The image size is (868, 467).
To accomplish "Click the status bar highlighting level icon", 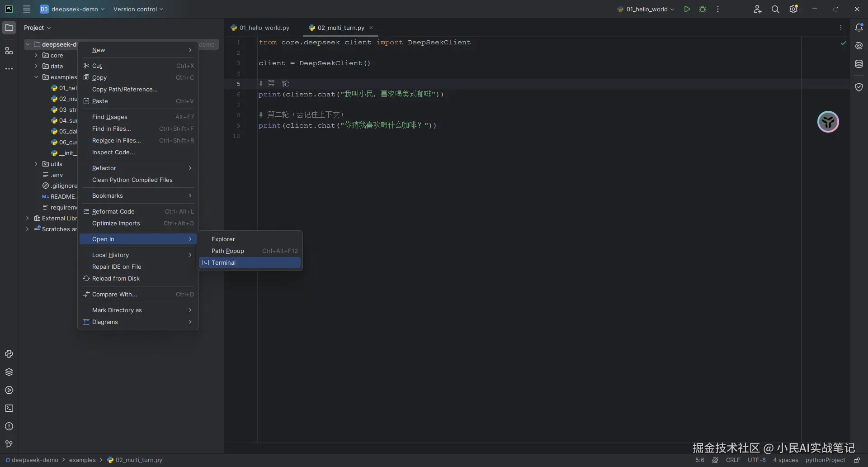I will click(715, 460).
